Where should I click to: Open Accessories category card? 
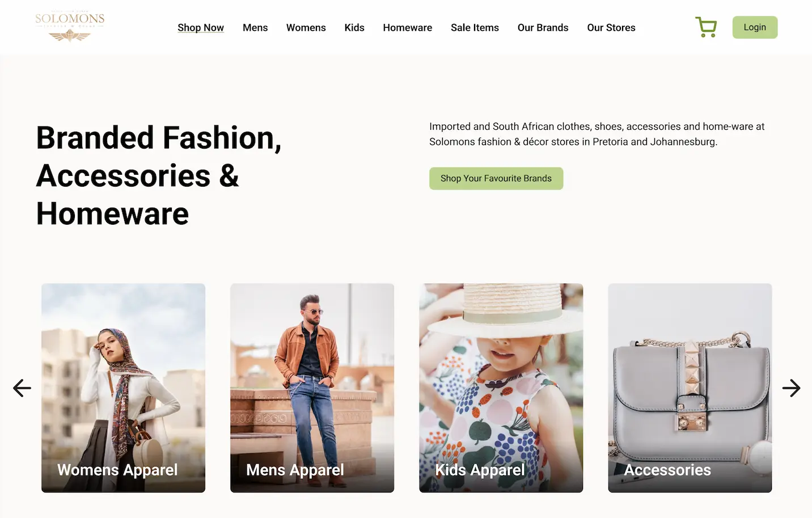690,388
